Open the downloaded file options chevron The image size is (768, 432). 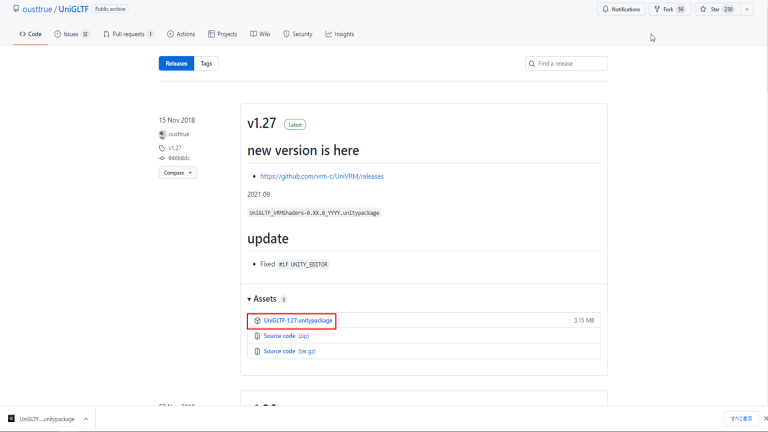[85, 419]
